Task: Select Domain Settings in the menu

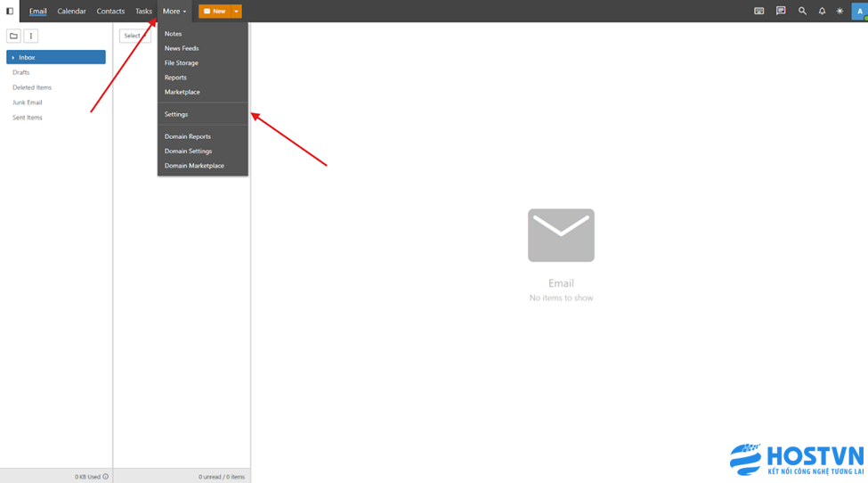Action: (188, 151)
